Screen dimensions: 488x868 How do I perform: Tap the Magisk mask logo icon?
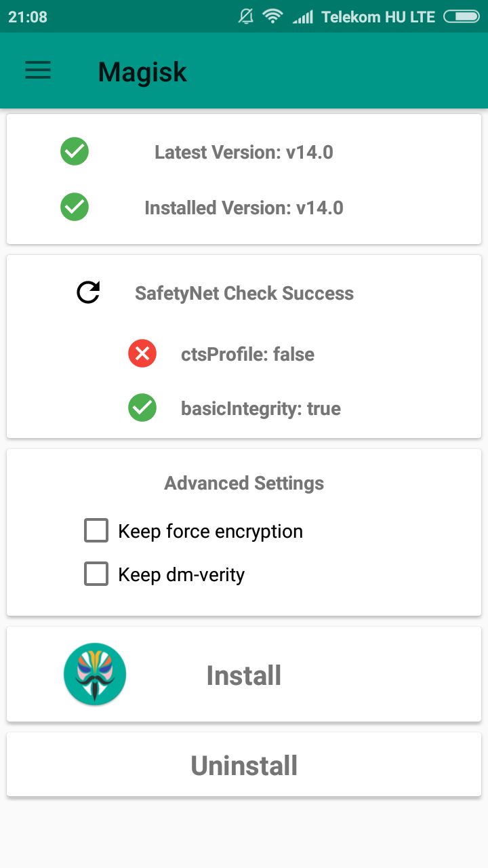(x=95, y=674)
